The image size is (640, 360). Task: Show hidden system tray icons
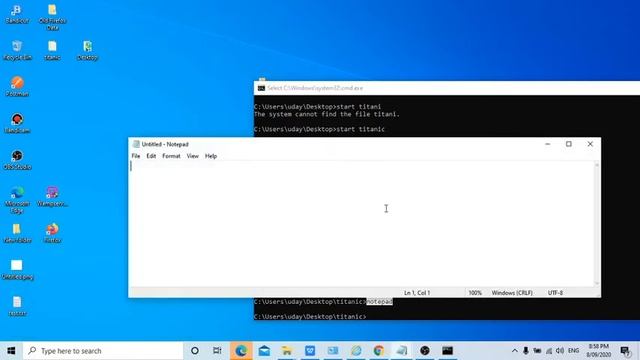[x=515, y=351]
